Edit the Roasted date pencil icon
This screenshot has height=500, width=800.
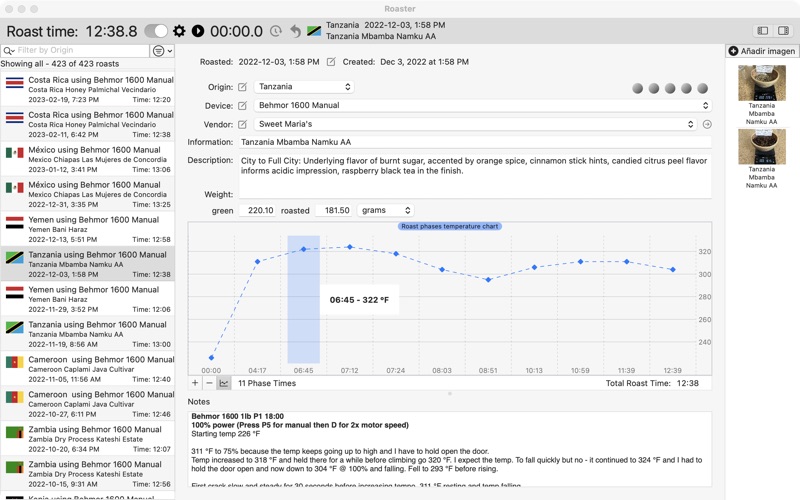pyautogui.click(x=331, y=62)
